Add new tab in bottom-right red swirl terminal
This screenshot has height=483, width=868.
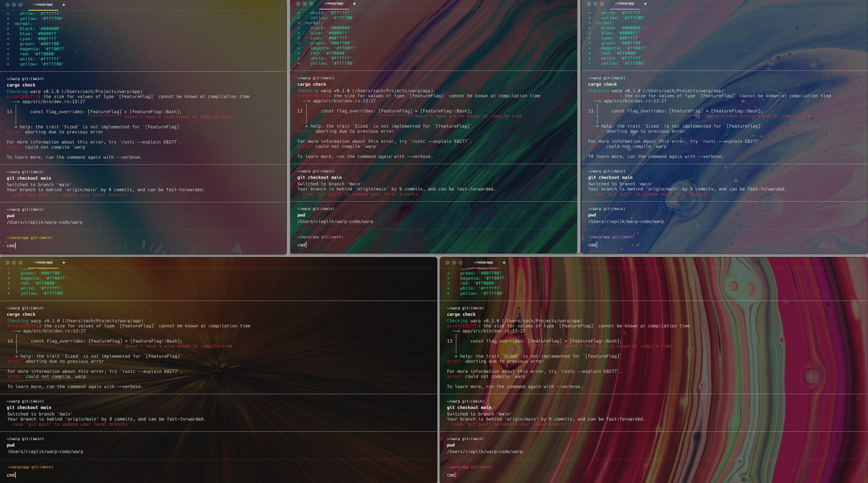(x=504, y=263)
